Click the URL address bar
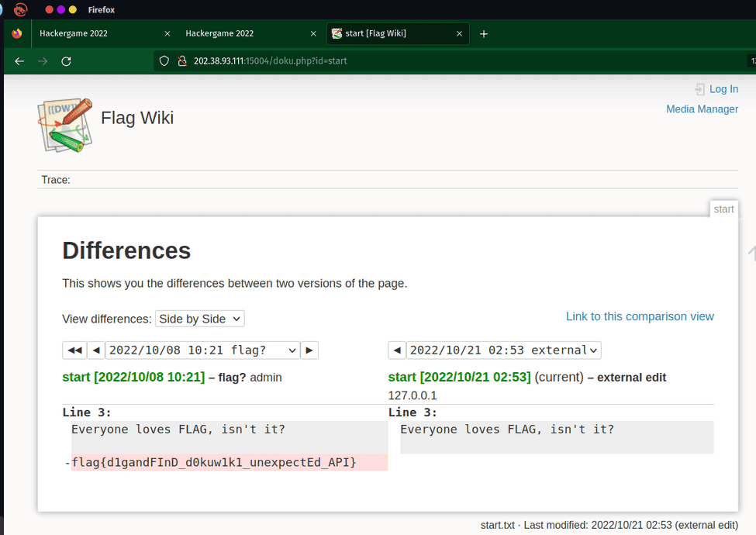This screenshot has width=756, height=535. click(450, 60)
